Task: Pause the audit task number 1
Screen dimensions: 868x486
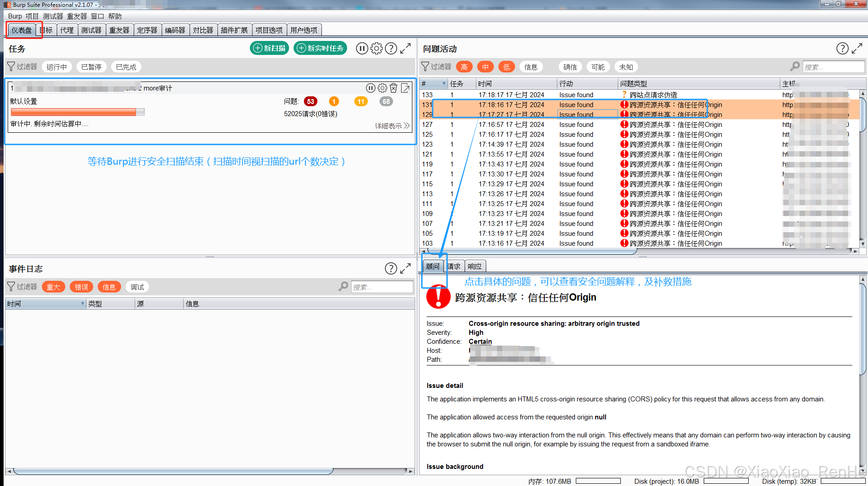Action: [371, 88]
